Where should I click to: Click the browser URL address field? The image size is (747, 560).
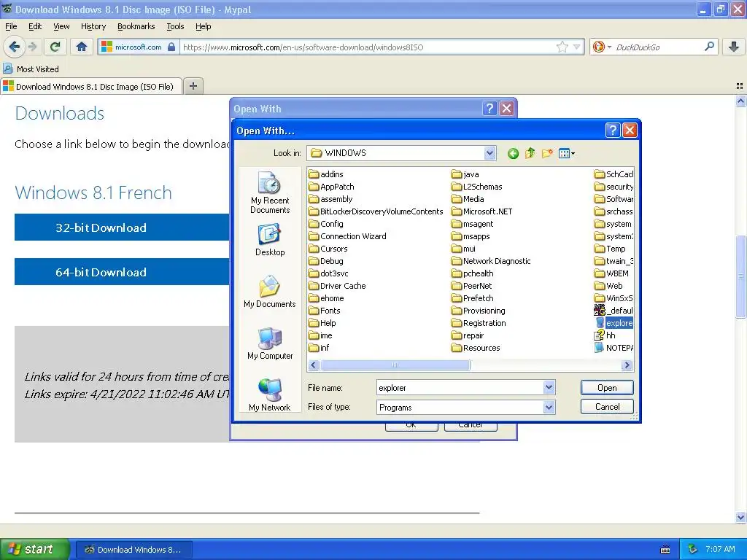(x=367, y=47)
